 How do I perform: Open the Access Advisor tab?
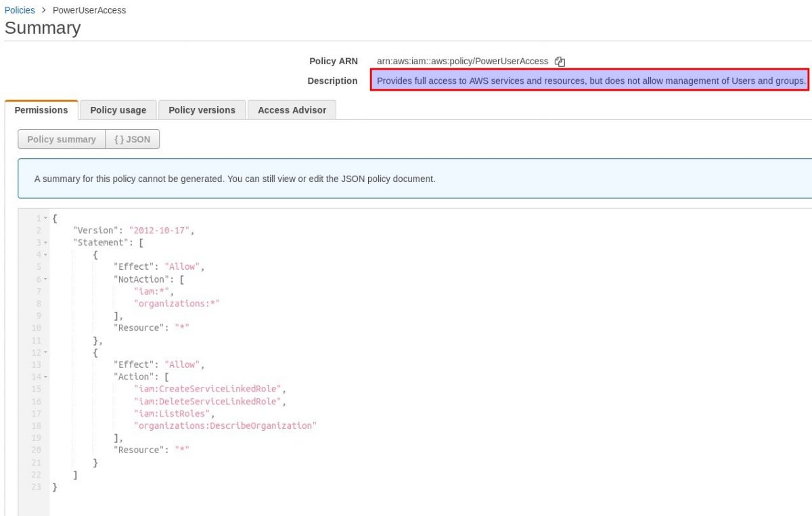292,110
